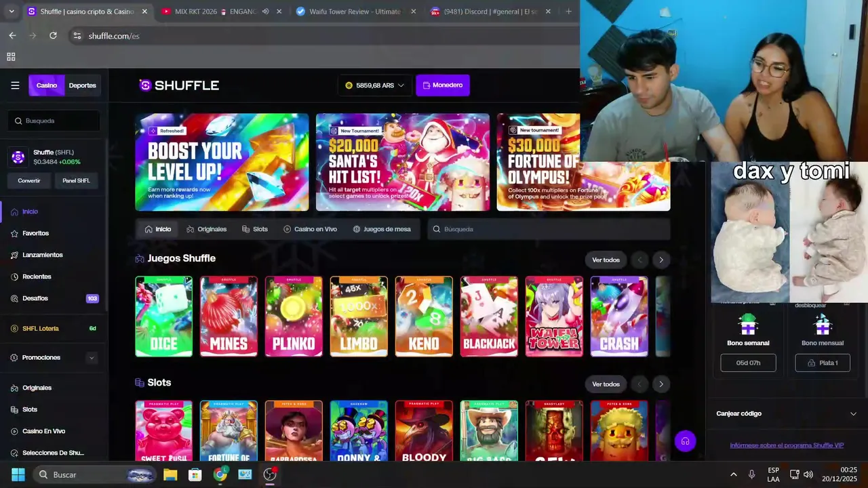Go to previous Juegos Shuffle games arrow

click(x=639, y=260)
